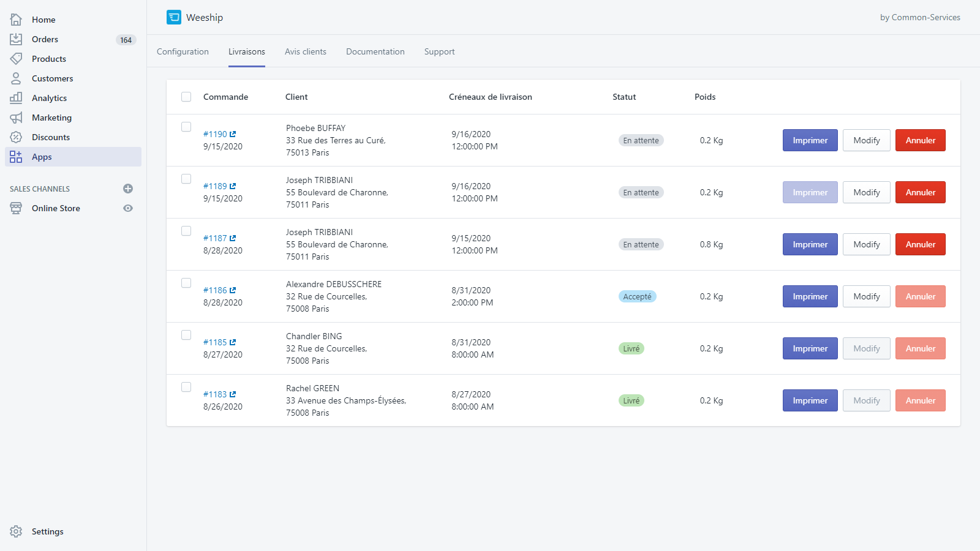Open external link icon for order #1187
This screenshot has width=980, height=551.
click(x=233, y=238)
